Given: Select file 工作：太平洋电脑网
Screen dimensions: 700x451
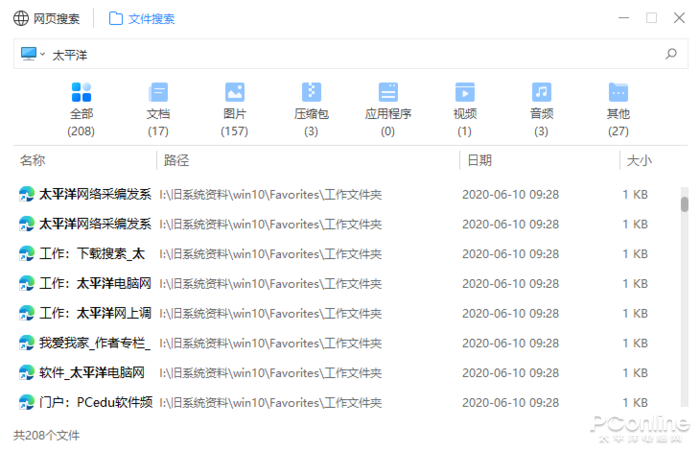Looking at the screenshot, I should pos(95,284).
